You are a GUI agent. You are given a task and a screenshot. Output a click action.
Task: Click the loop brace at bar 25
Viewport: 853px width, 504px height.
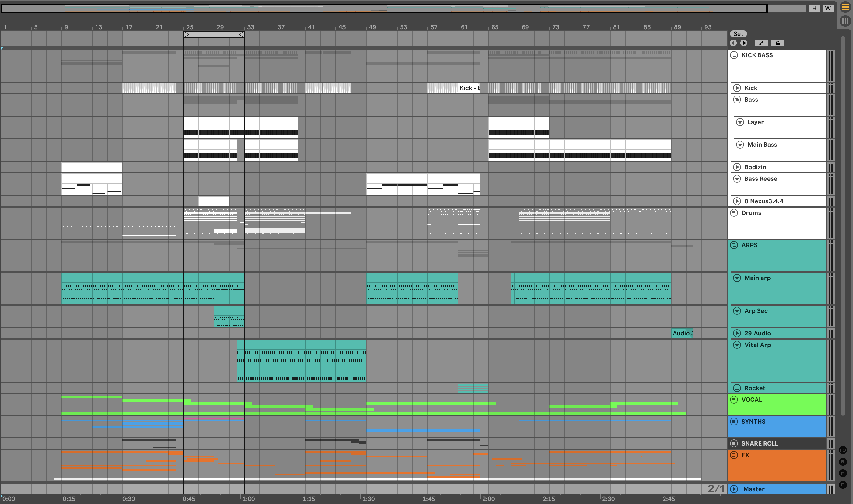point(214,34)
